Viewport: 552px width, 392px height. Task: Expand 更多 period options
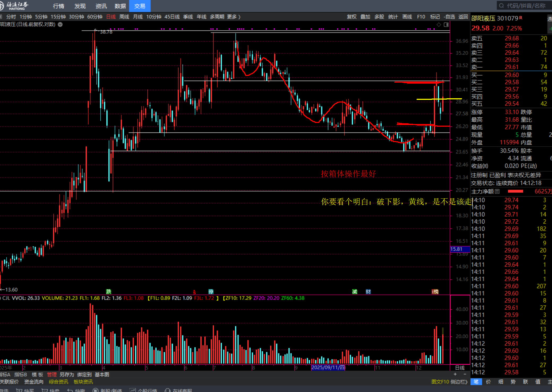[233, 17]
